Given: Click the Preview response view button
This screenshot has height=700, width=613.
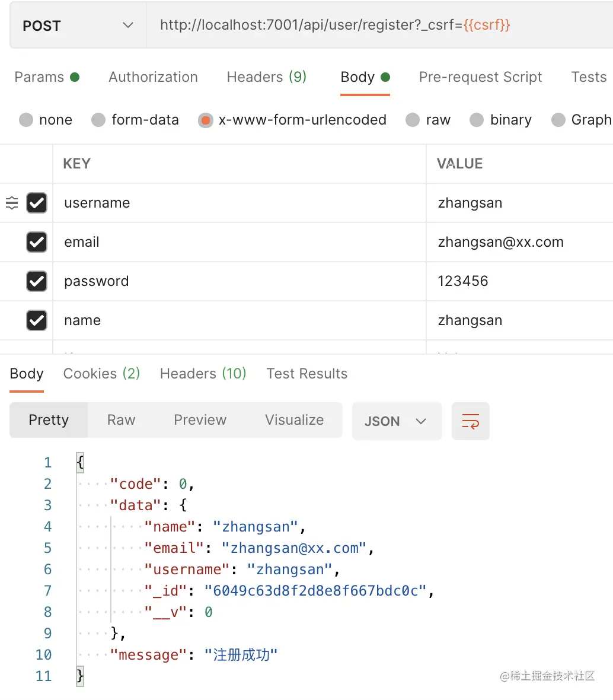Looking at the screenshot, I should click(200, 420).
